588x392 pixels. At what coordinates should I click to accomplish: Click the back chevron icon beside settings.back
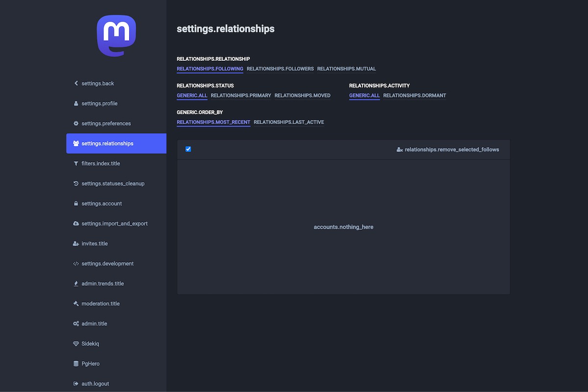coord(76,83)
